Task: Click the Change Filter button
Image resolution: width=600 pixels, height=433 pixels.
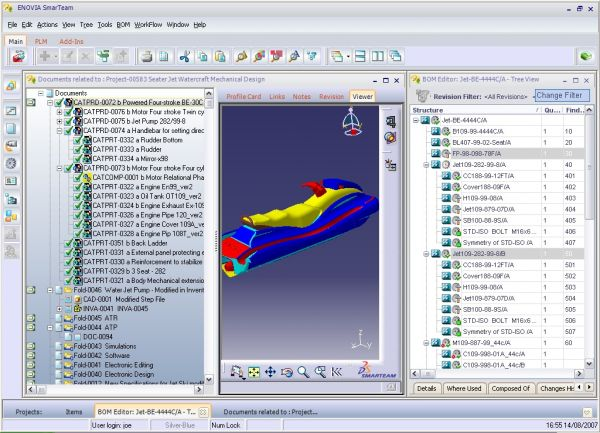Action: pyautogui.click(x=562, y=95)
